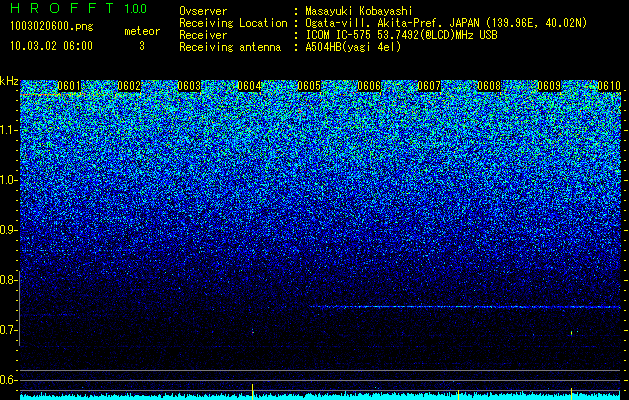The width and height of the screenshot is (629, 400).
Task: Click the 0.6 kHz axis label
Action: pyautogui.click(x=8, y=380)
